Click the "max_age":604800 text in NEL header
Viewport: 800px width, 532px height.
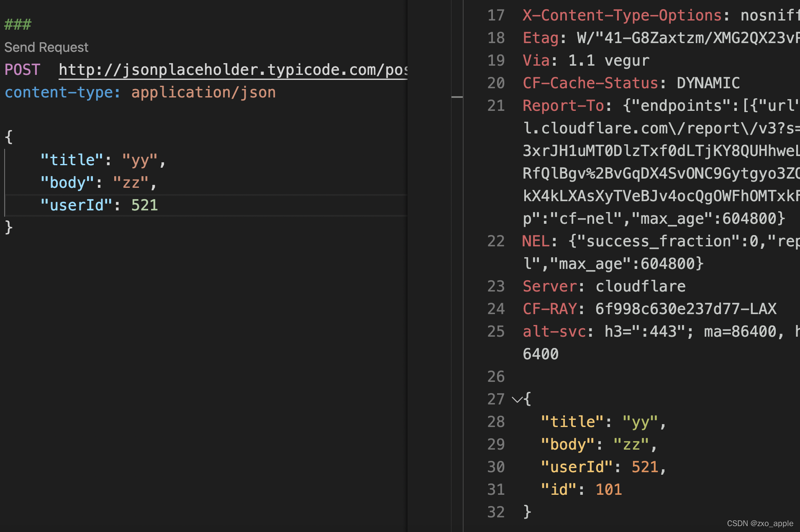pos(622,264)
